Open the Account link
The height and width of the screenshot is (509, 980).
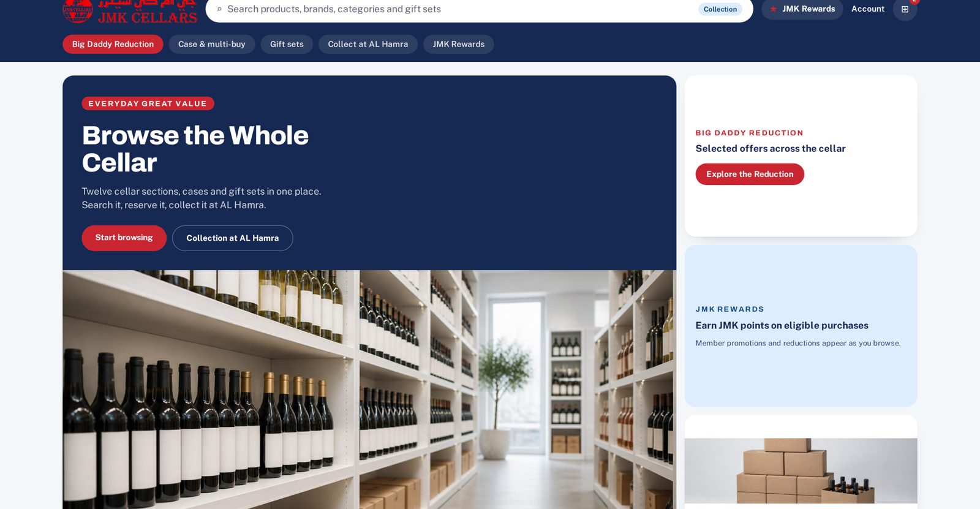click(868, 9)
